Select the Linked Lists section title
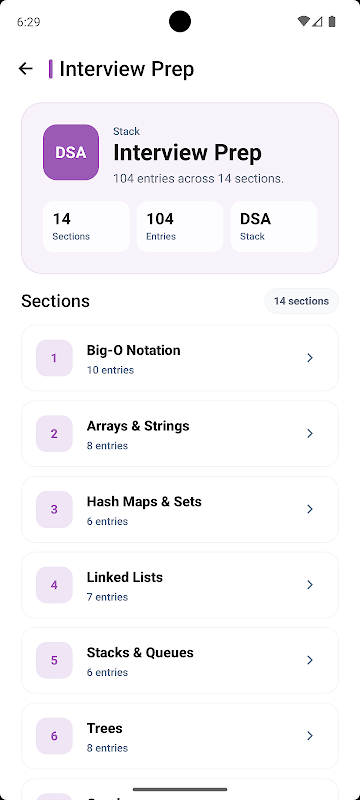 tap(125, 577)
